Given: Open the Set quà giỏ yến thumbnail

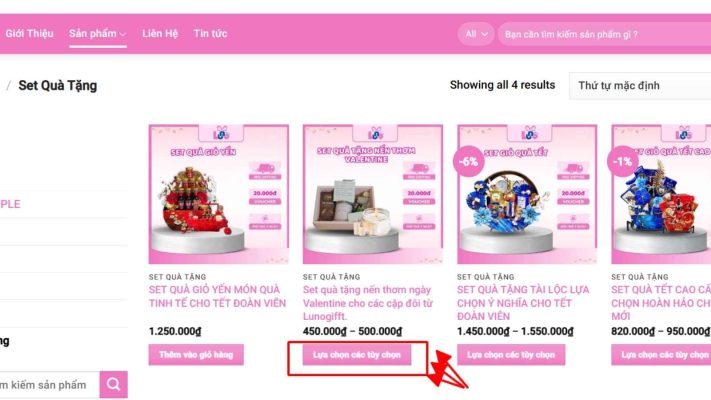Looking at the screenshot, I should (219, 194).
